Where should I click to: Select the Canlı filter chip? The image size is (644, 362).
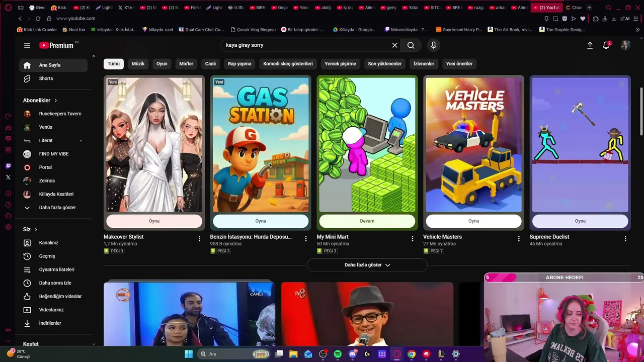click(210, 64)
